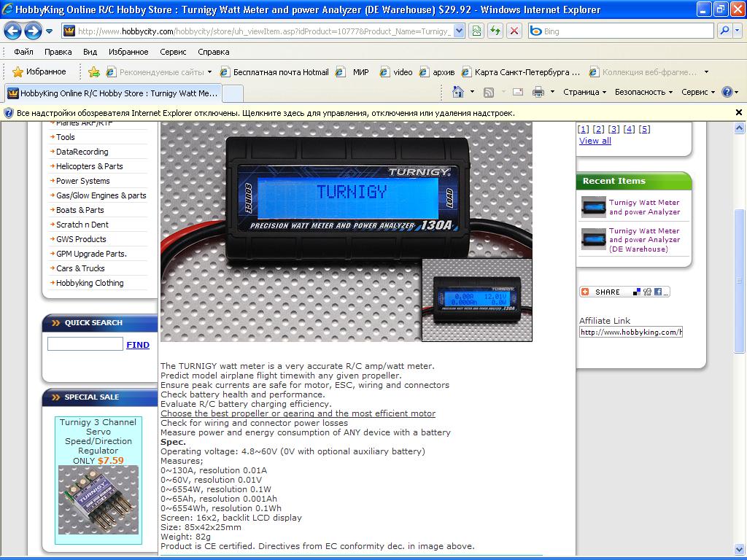Screen dimensions: 747x560
Task: Click the Home page house icon
Action: 458,92
